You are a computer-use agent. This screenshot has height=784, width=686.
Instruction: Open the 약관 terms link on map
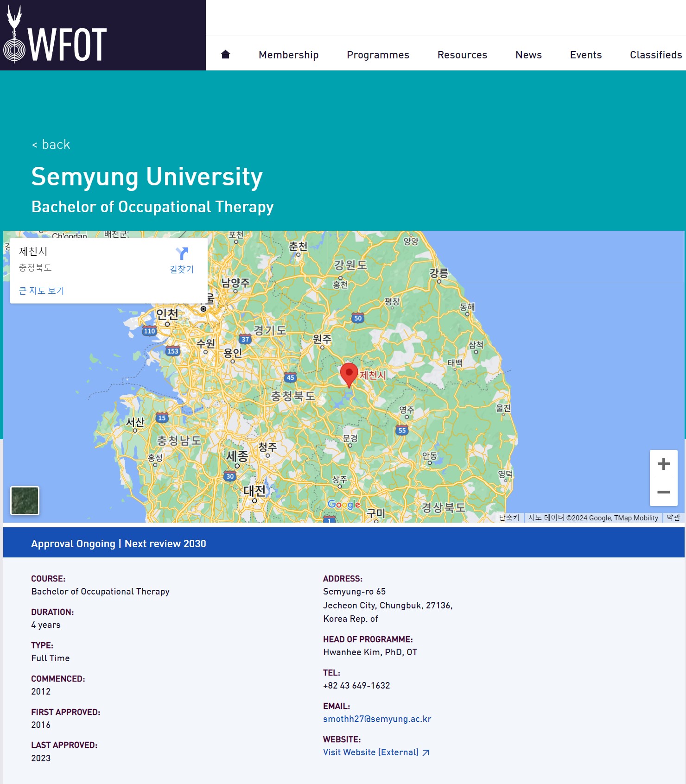[673, 518]
